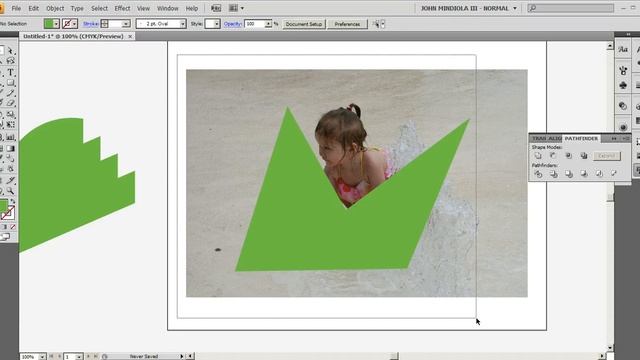Apply the Trim pathfinder

point(553,174)
